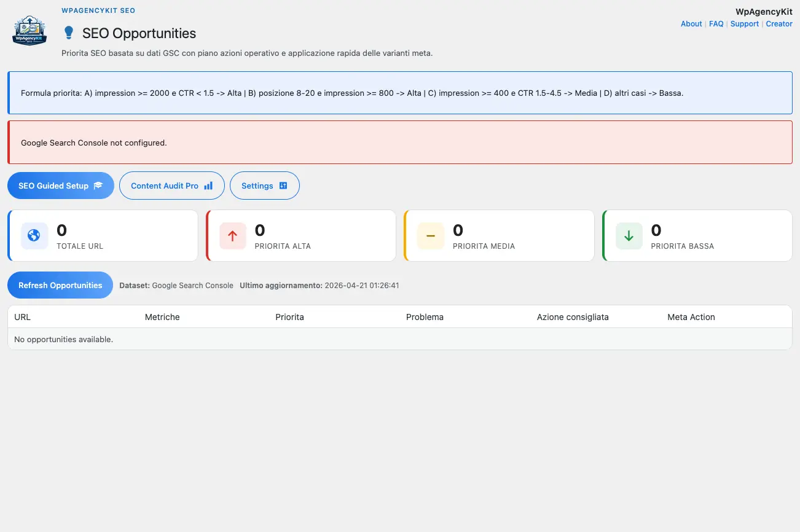Click the WpAgencyKit brand name at top right
This screenshot has width=800, height=532.
764,12
